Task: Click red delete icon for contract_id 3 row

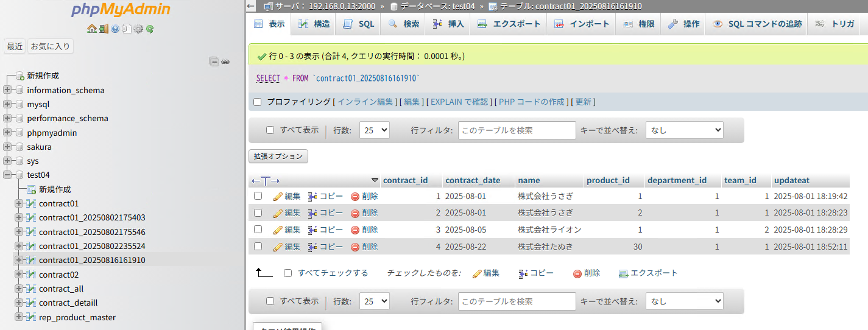Action: 355,230
